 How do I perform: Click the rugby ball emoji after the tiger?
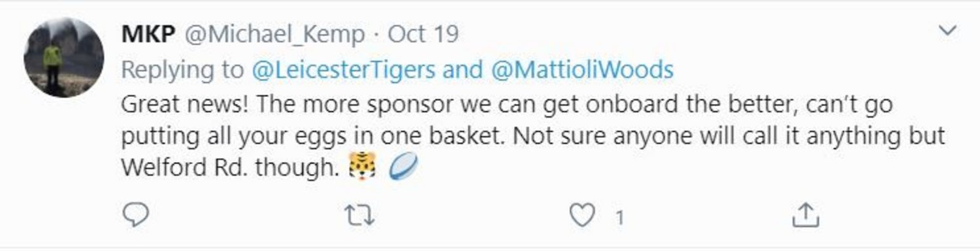[402, 168]
